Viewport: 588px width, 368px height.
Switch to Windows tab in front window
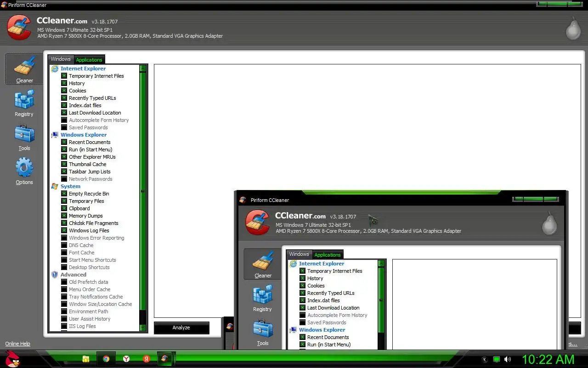299,254
